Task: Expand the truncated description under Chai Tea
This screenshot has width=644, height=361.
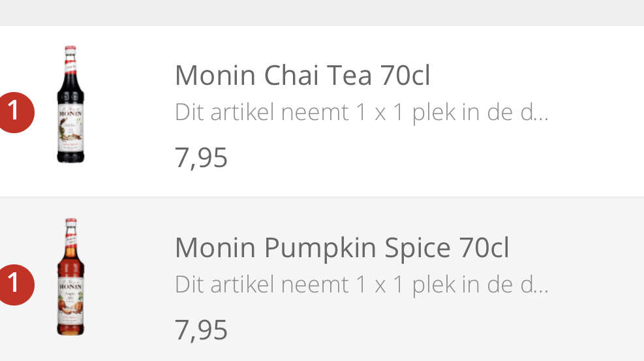Action: pyautogui.click(x=361, y=112)
